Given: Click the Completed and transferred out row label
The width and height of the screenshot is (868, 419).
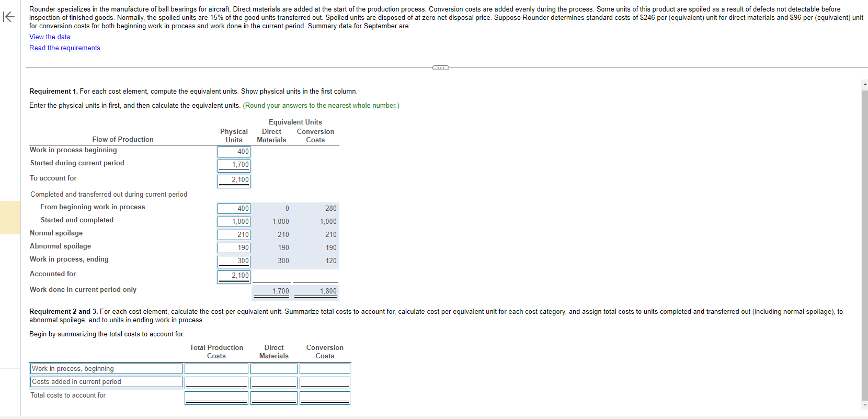Looking at the screenshot, I should coord(109,194).
